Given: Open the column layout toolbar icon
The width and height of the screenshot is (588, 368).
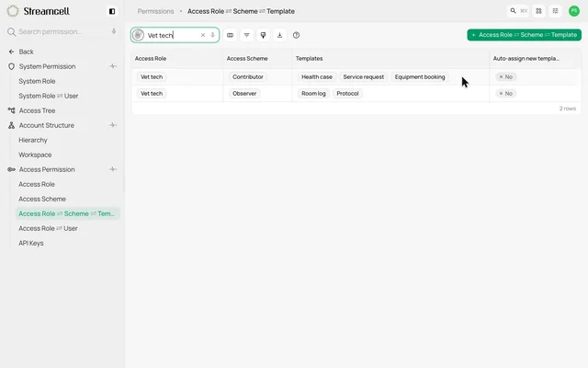Looking at the screenshot, I should coord(230,35).
